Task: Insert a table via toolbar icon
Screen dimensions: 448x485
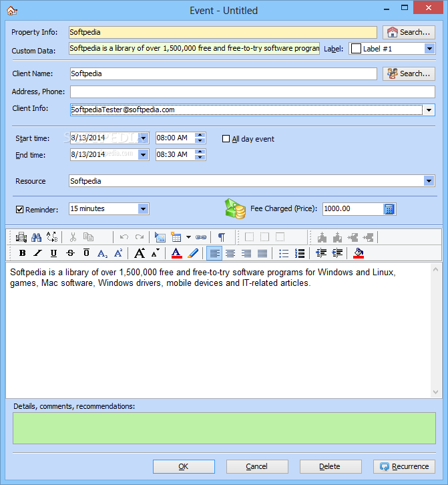Action: (x=176, y=237)
